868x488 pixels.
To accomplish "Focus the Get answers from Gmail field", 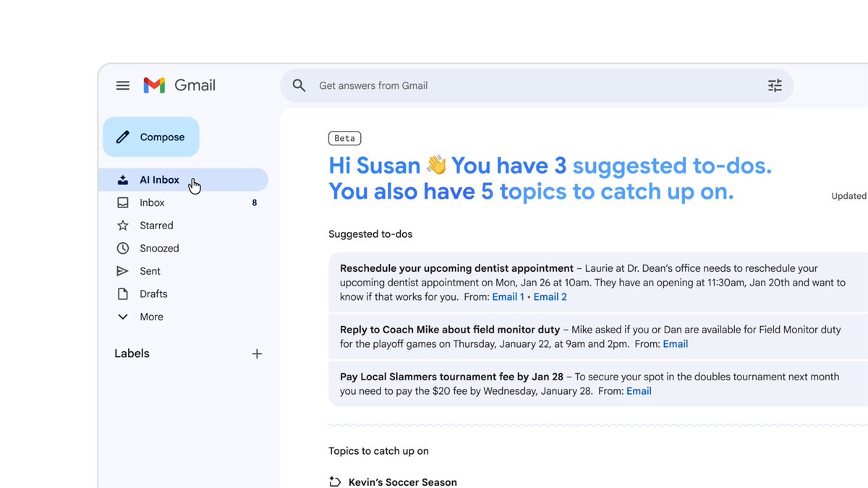I will tap(537, 85).
